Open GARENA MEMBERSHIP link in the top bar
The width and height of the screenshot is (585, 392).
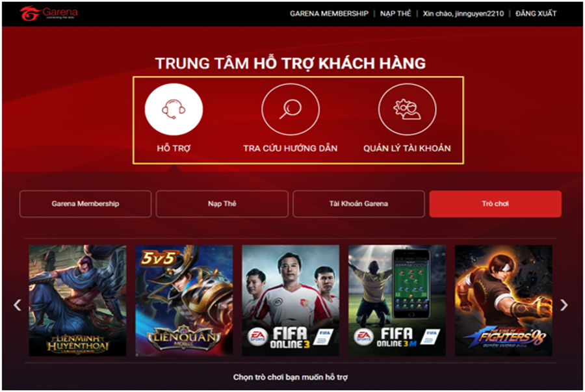click(329, 14)
